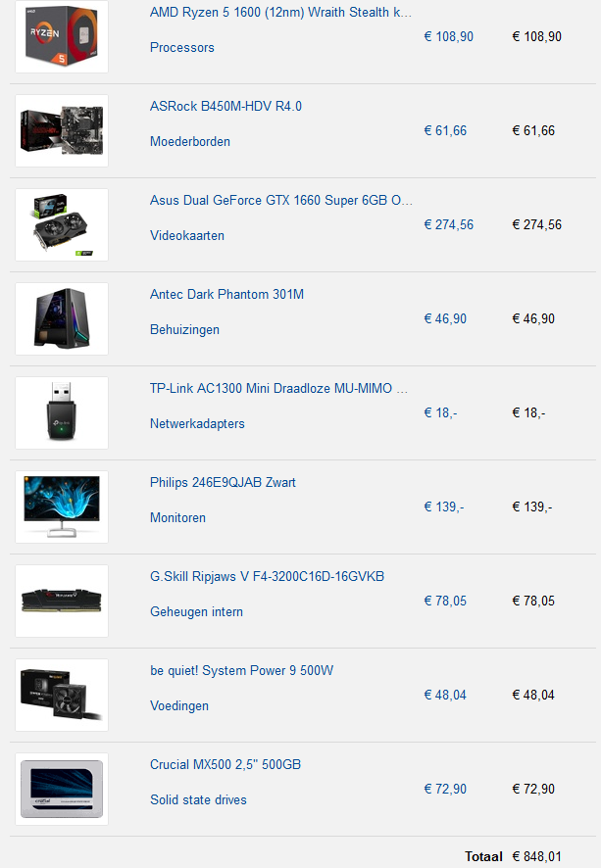601x868 pixels.
Task: Click the be quiet! power supply image
Action: tap(62, 696)
